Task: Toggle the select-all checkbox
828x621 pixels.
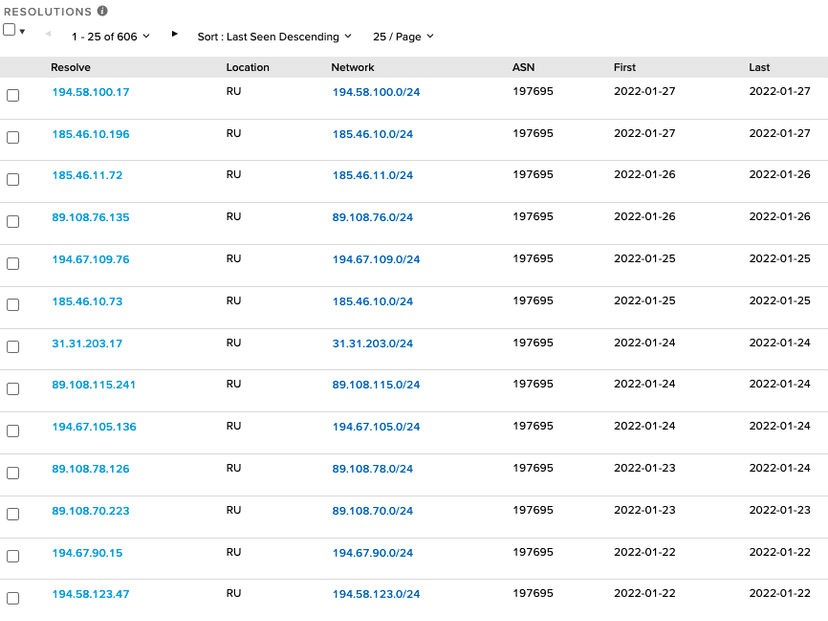Action: click(9, 30)
